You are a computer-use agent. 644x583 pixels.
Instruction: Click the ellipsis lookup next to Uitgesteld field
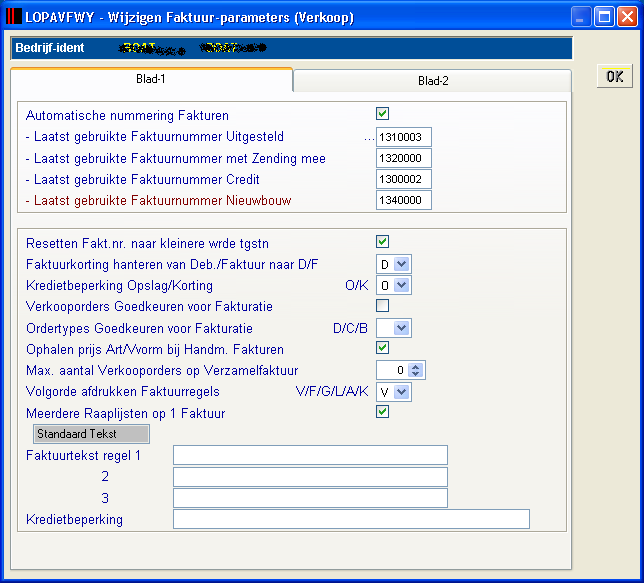[x=369, y=139]
